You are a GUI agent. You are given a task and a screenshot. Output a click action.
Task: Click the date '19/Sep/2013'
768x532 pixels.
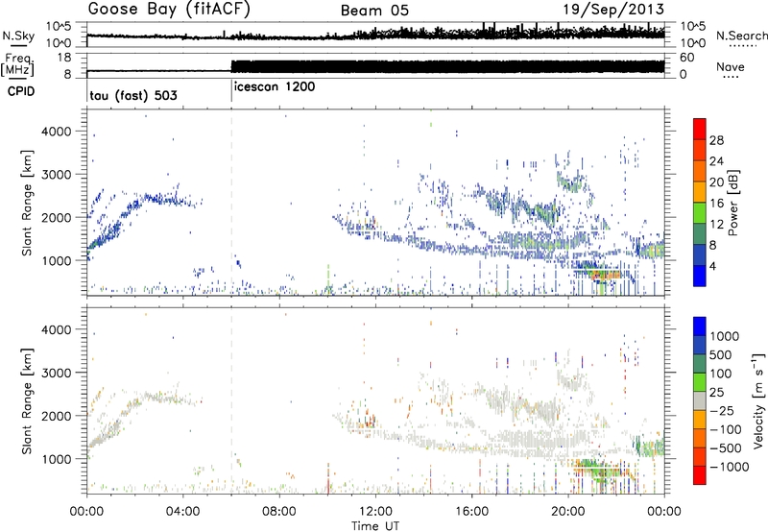point(613,10)
